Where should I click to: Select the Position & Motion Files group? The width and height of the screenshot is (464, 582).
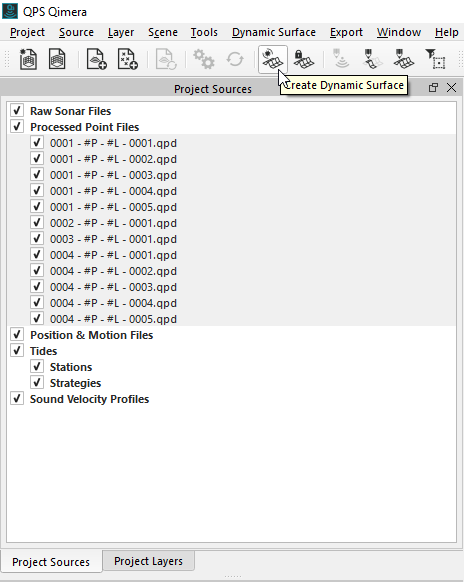pos(91,335)
